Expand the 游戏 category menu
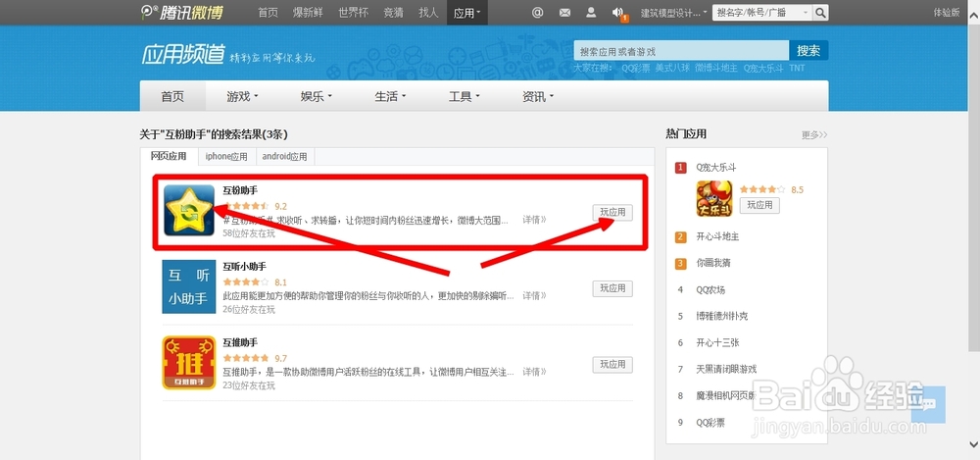 (x=242, y=96)
